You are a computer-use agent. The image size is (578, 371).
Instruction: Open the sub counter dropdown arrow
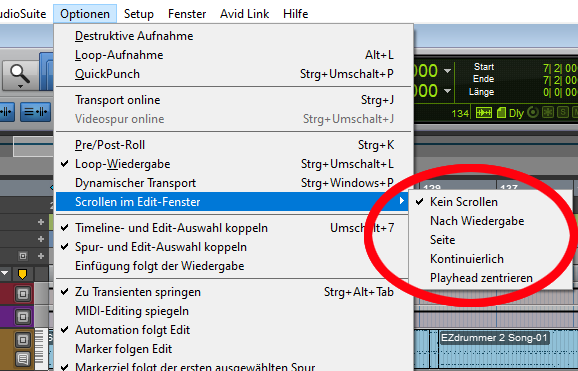[447, 91]
